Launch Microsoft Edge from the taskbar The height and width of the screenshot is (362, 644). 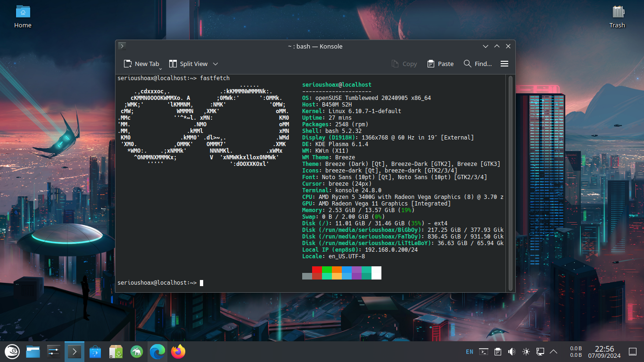tap(157, 352)
